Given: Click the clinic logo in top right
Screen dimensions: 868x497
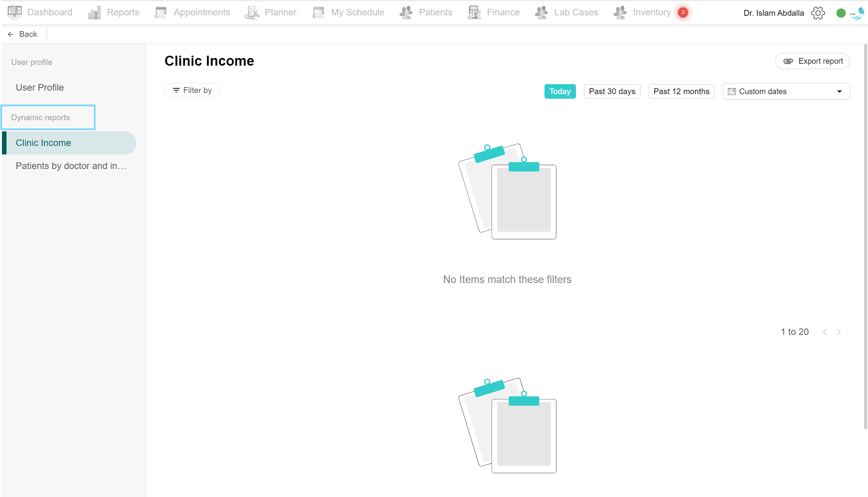Looking at the screenshot, I should [858, 13].
